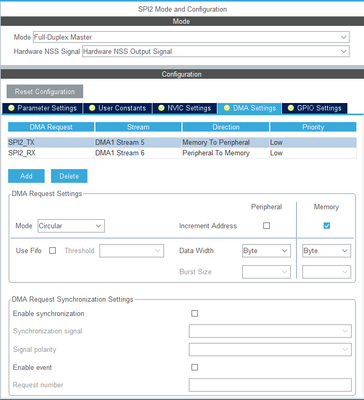Viewport: 364px width, 400px height.
Task: Open the DMA Mode dropdown set to Circular
Action: click(x=71, y=226)
